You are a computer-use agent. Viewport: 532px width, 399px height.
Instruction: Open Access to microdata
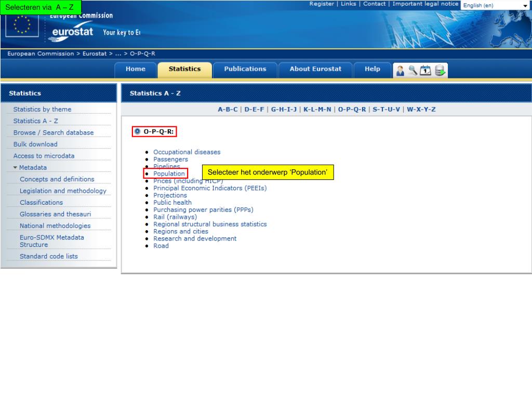click(x=44, y=156)
